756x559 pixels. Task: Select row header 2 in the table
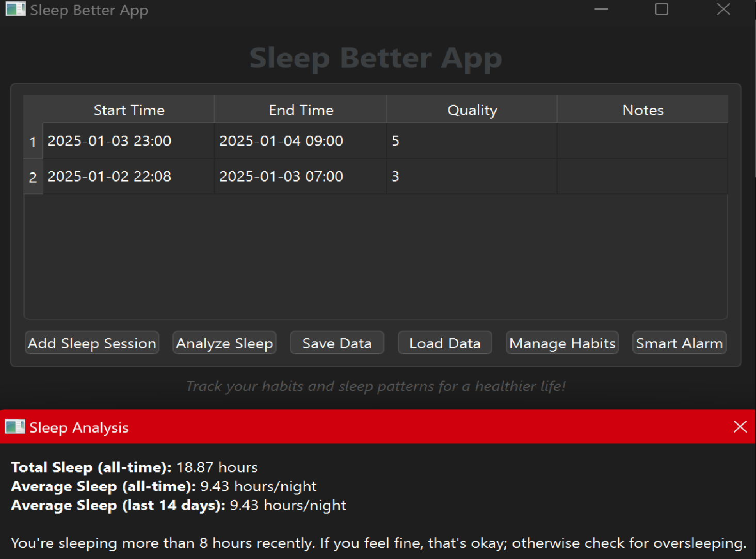[33, 177]
